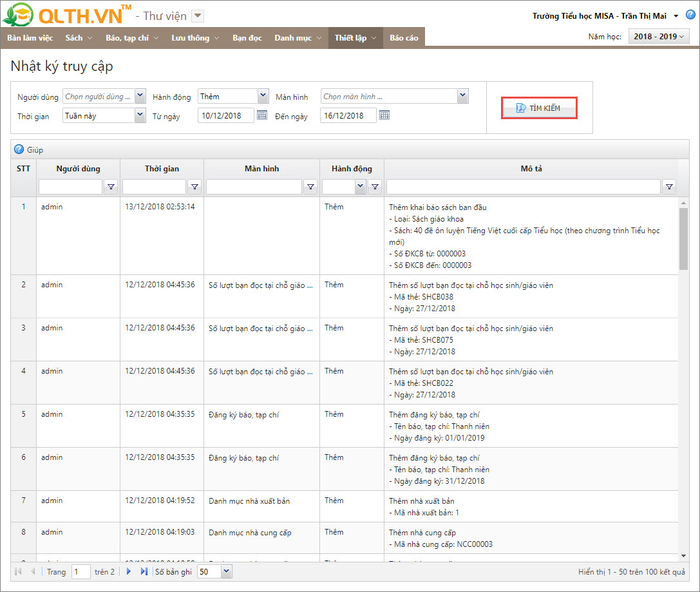700x592 pixels.
Task: Jump to last page of results
Action: pyautogui.click(x=144, y=571)
